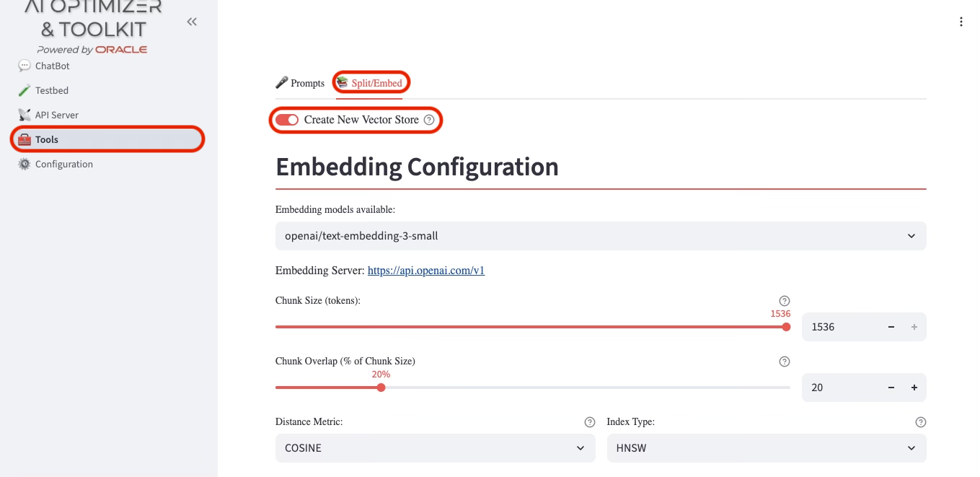Click the Index Type help icon
980x477 pixels.
pos(920,422)
